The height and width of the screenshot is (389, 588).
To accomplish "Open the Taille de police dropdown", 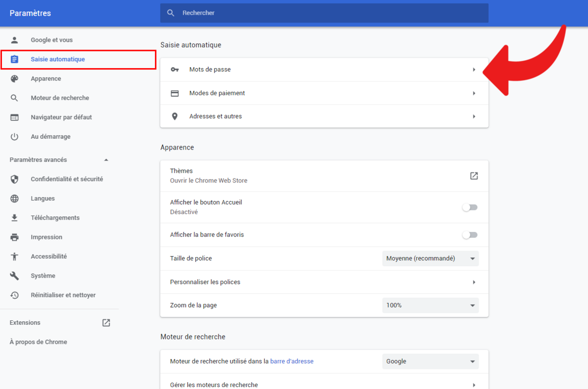I will (x=430, y=259).
